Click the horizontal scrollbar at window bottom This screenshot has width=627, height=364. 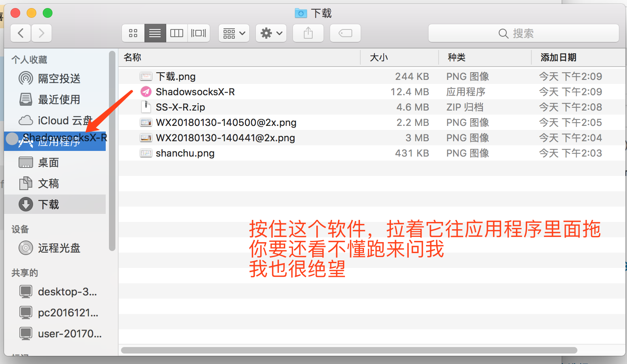tap(349, 350)
